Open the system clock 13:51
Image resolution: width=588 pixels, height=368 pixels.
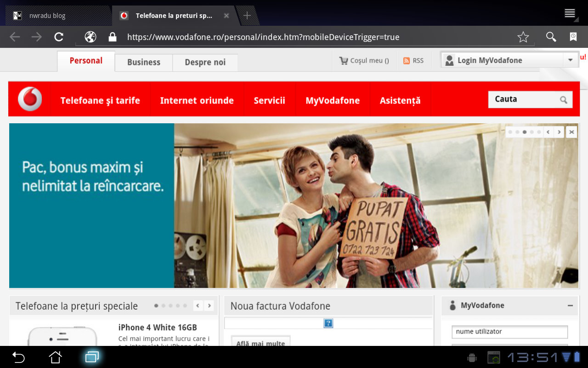[x=532, y=357]
